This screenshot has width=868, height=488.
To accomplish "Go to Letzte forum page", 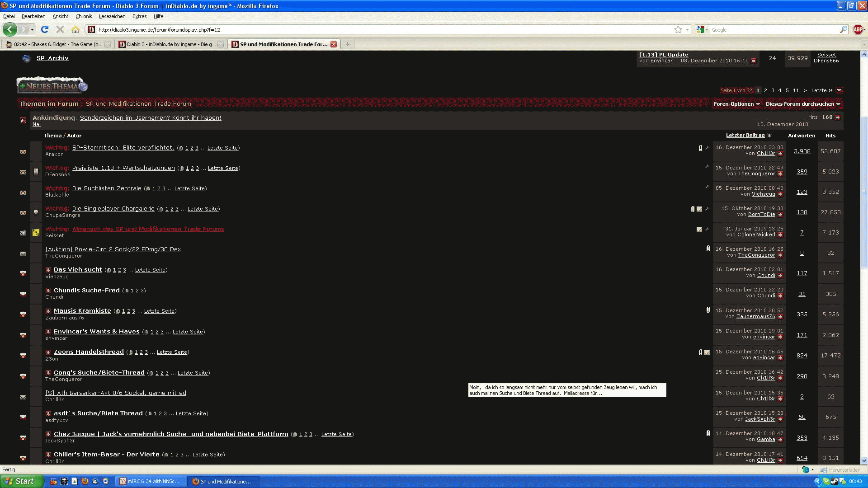I will [x=821, y=90].
